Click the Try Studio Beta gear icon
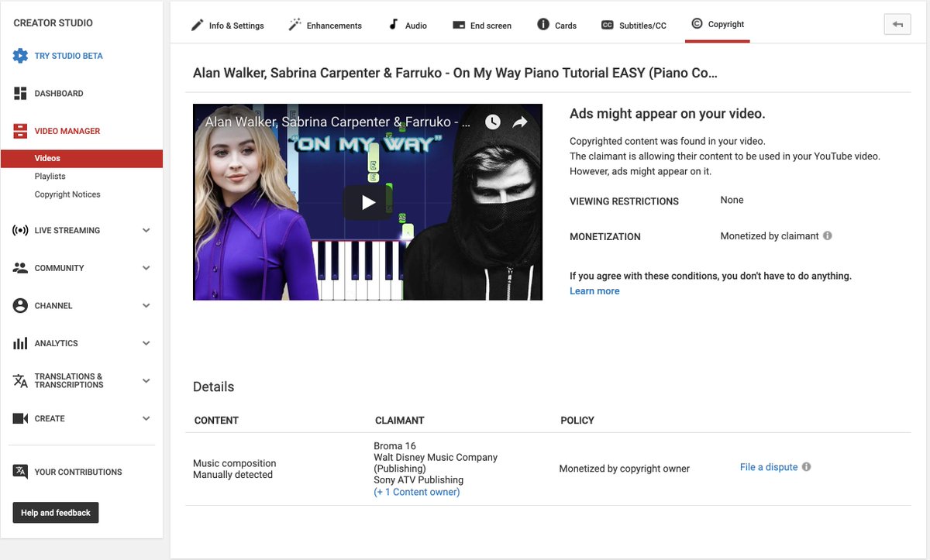The width and height of the screenshot is (930, 560). pyautogui.click(x=20, y=56)
